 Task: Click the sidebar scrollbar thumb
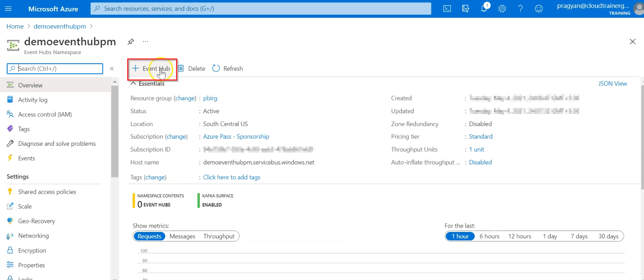[x=115, y=131]
